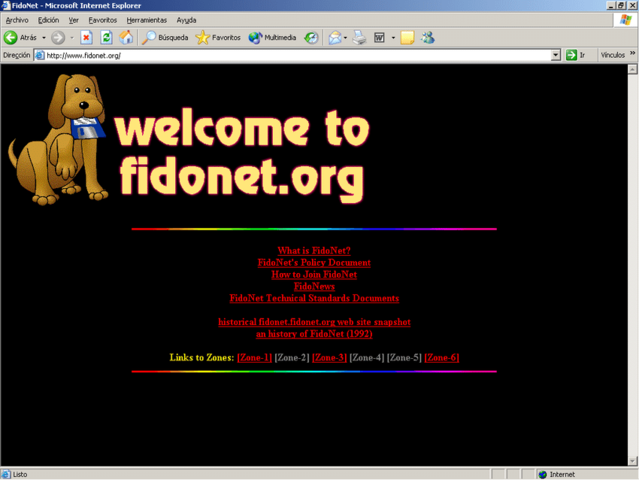Viewport: 639px width, 480px height.
Task: Open the Multimedia toolbar button
Action: coord(272,37)
